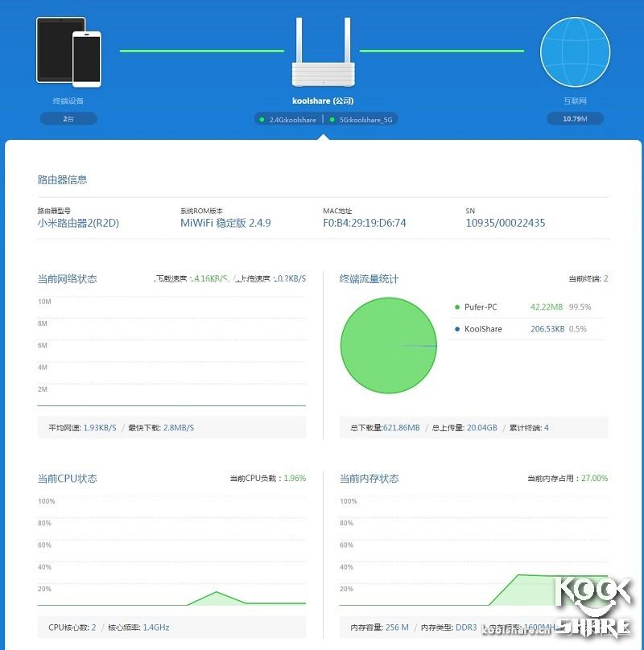Image resolution: width=644 pixels, height=650 pixels.
Task: Click the core frequency 1.4GHz value
Action: (x=156, y=627)
